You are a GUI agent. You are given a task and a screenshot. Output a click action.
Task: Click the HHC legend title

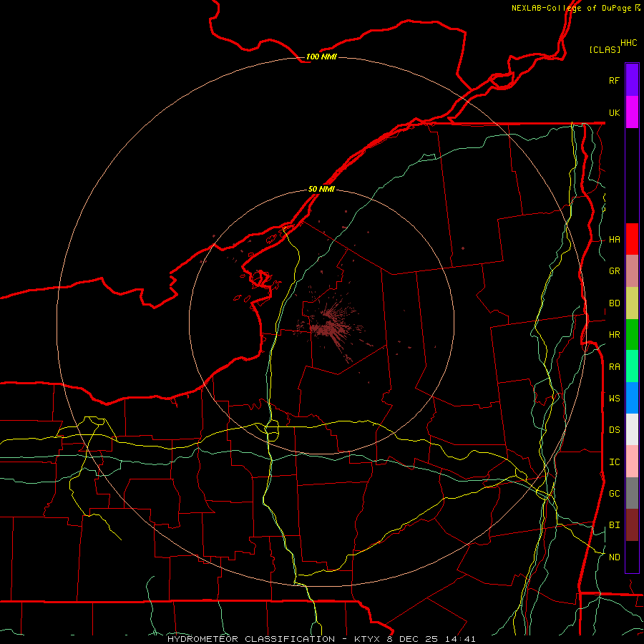(x=628, y=43)
